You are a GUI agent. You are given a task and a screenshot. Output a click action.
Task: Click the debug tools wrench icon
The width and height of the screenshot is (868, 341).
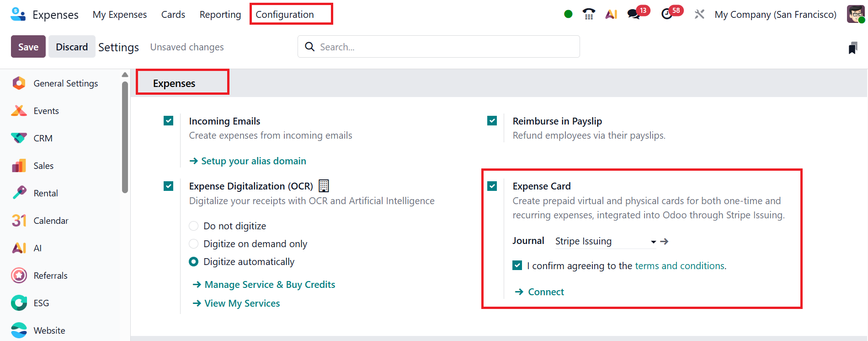pos(699,14)
